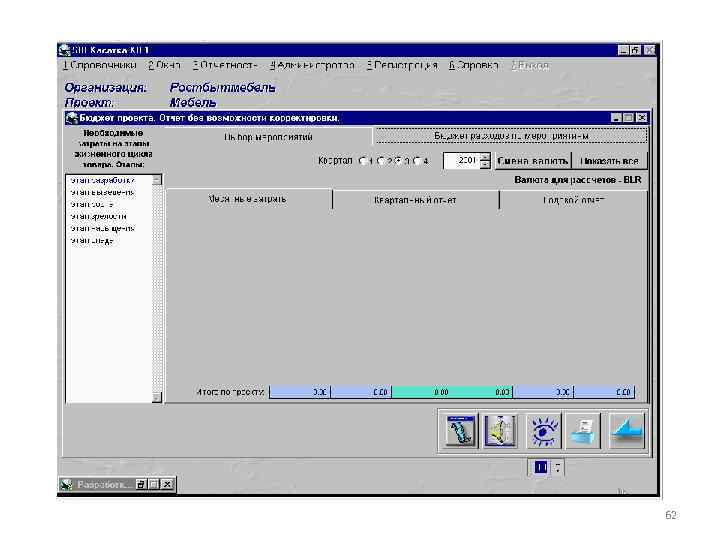Open the Годовой отчет sub-tab

pos(574,200)
